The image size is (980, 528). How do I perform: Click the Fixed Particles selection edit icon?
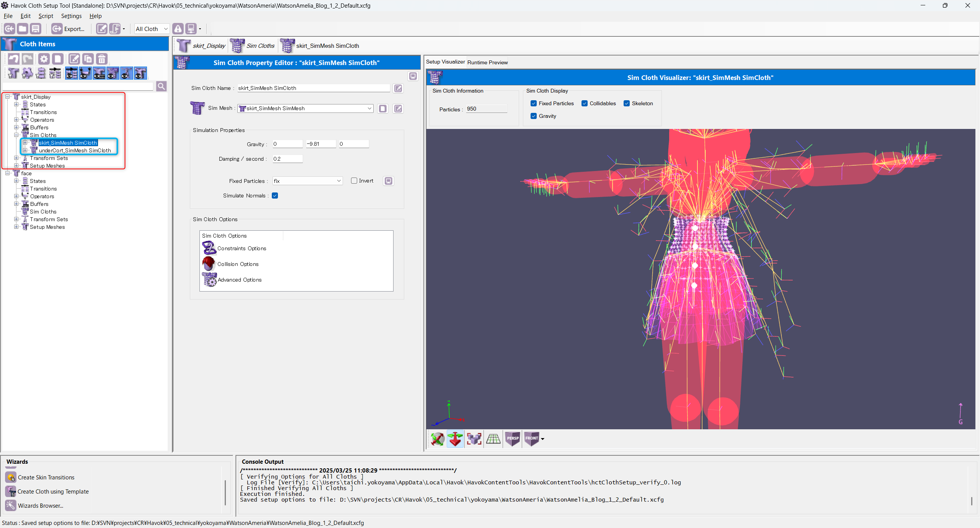389,181
